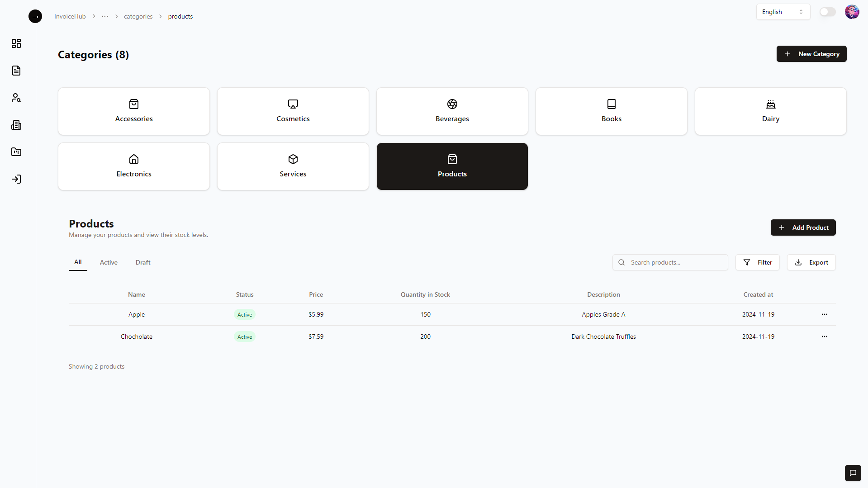The width and height of the screenshot is (868, 488).
Task: Select the Invoices document icon in sidebar
Action: click(x=16, y=71)
